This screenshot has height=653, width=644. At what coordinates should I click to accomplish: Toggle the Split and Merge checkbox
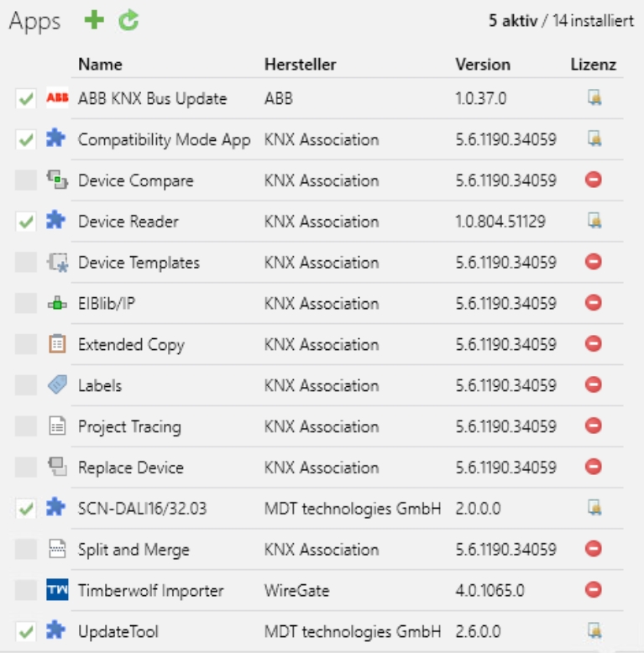tap(26, 549)
